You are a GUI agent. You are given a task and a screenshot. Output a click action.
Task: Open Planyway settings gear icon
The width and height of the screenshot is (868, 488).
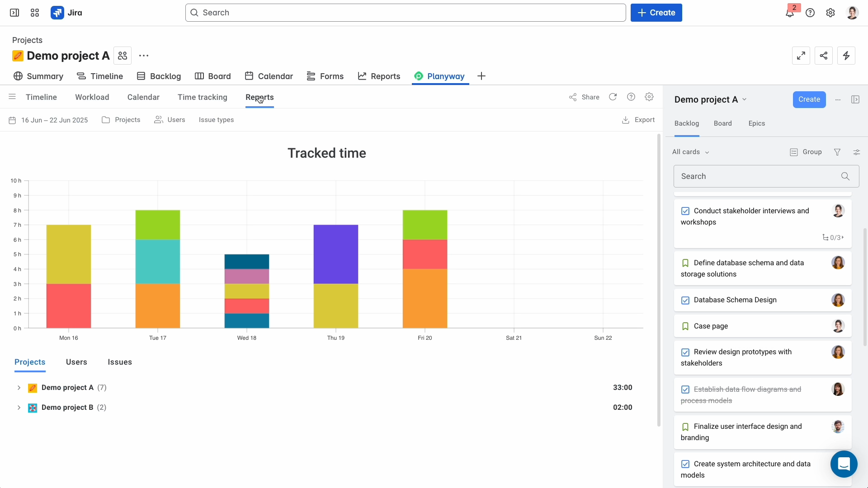[649, 97]
